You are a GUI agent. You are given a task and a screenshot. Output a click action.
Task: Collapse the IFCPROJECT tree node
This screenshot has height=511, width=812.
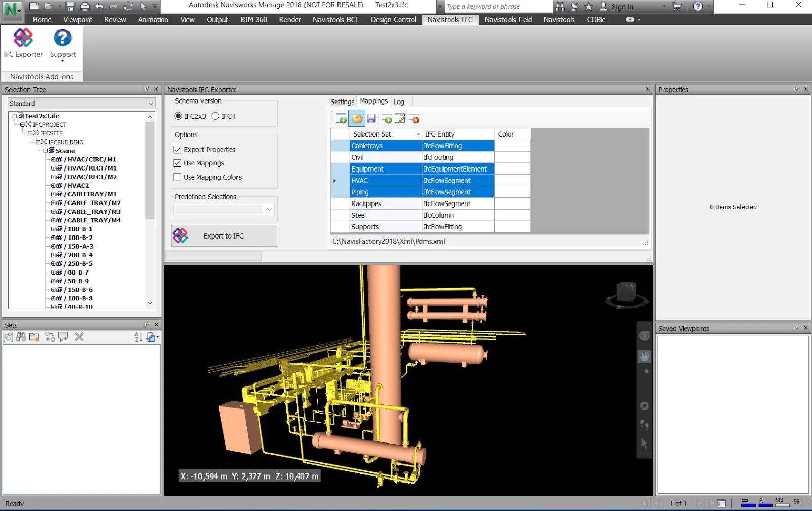[x=22, y=125]
